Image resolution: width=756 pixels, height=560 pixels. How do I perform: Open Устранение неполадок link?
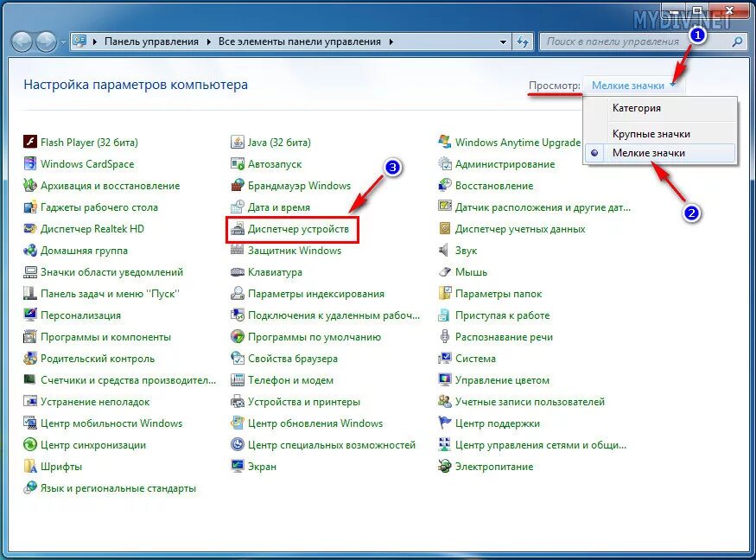pyautogui.click(x=95, y=402)
